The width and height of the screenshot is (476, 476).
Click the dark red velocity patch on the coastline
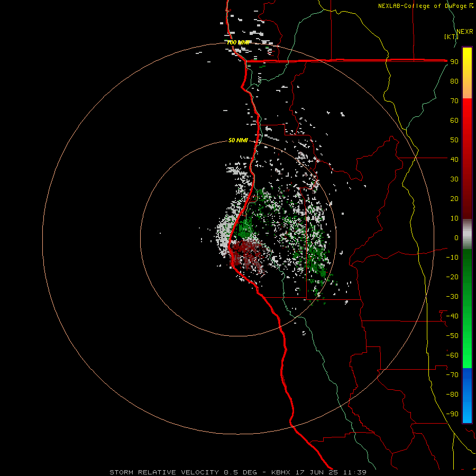click(246, 253)
